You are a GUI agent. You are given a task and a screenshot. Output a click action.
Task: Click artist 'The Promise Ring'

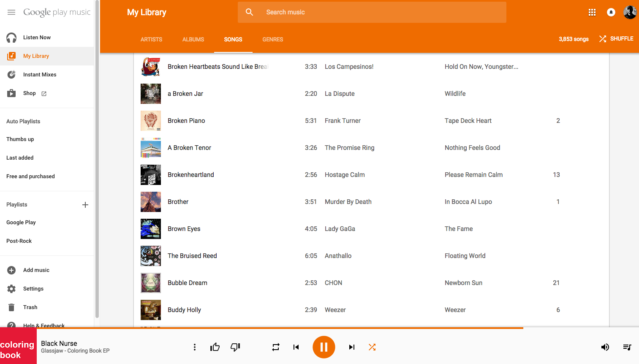pyautogui.click(x=350, y=148)
